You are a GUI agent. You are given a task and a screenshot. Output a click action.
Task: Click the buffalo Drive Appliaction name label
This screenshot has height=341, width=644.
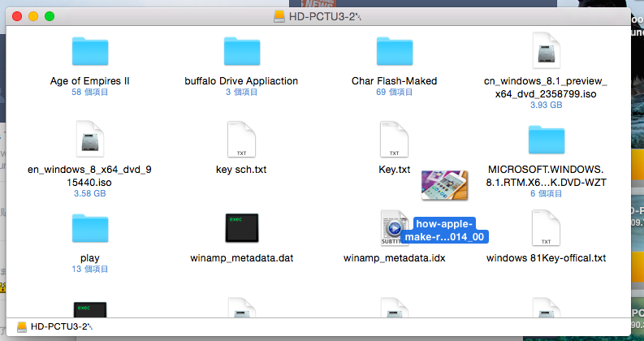[241, 81]
